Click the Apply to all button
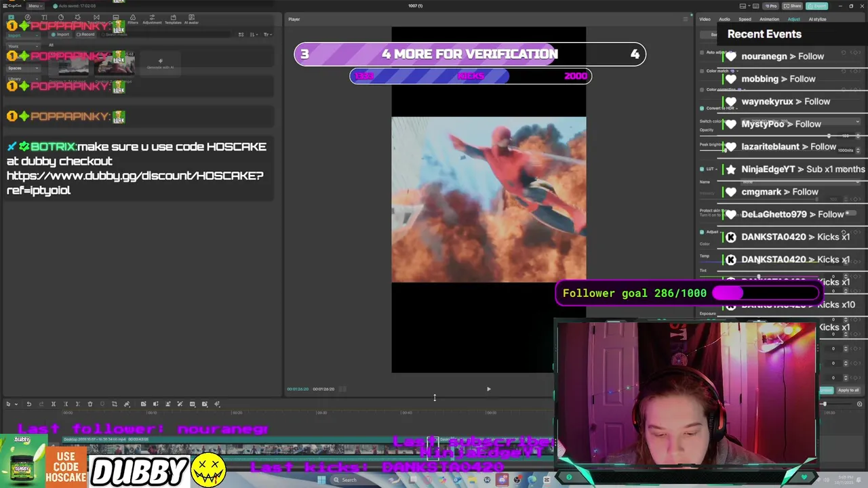Image resolution: width=868 pixels, height=488 pixels. tap(848, 390)
